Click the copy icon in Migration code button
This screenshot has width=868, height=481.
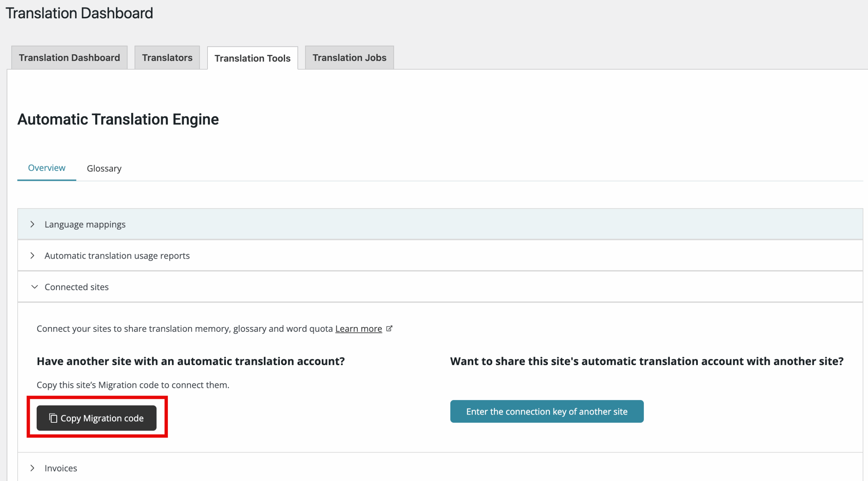pyautogui.click(x=53, y=418)
